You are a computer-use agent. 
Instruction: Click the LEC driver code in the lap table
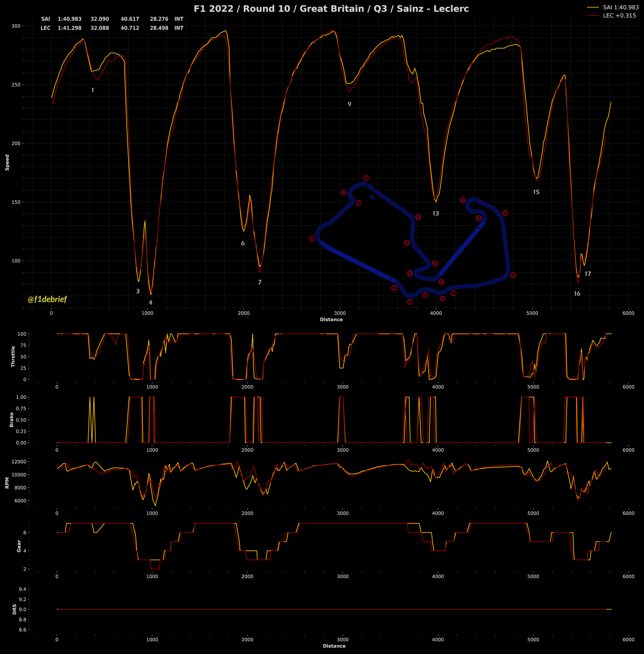pos(46,28)
